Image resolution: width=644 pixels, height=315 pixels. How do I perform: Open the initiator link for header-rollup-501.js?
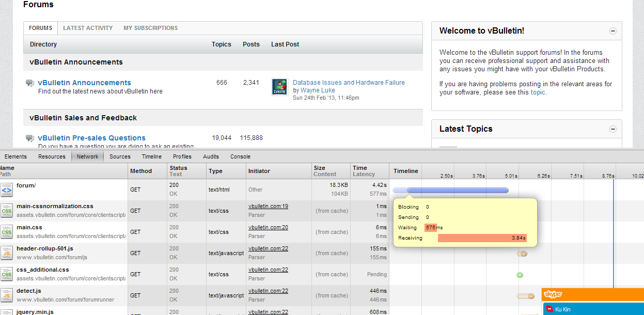[268, 249]
